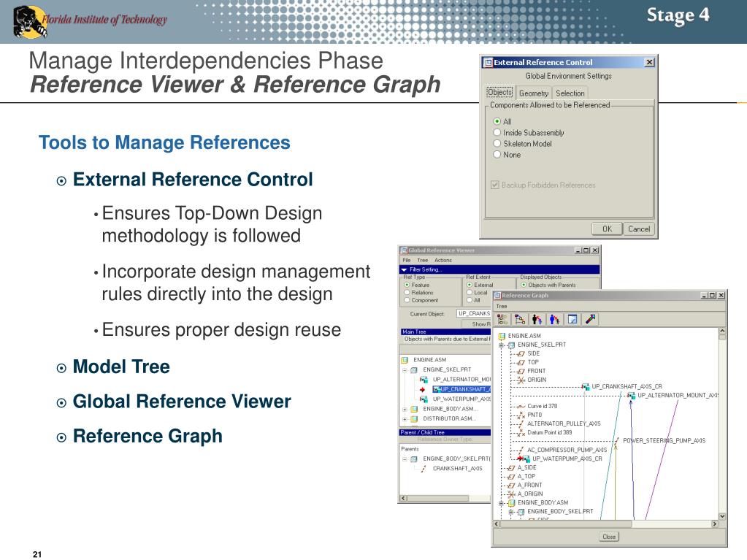Click the Reference Graph vertical scrollbar up arrow
747x560 pixels.
[722, 331]
